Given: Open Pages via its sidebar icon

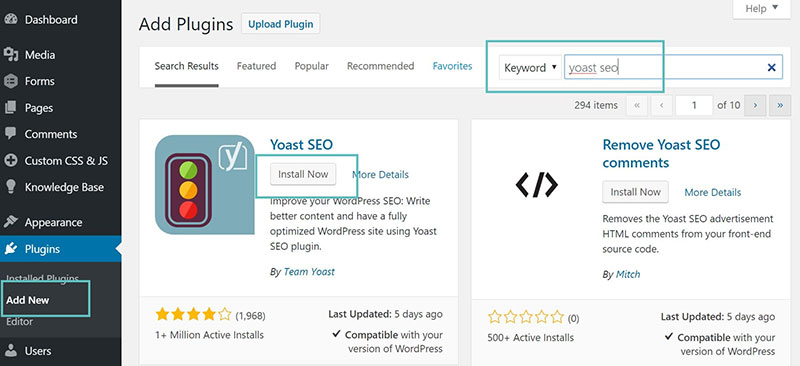Looking at the screenshot, I should [x=10, y=108].
